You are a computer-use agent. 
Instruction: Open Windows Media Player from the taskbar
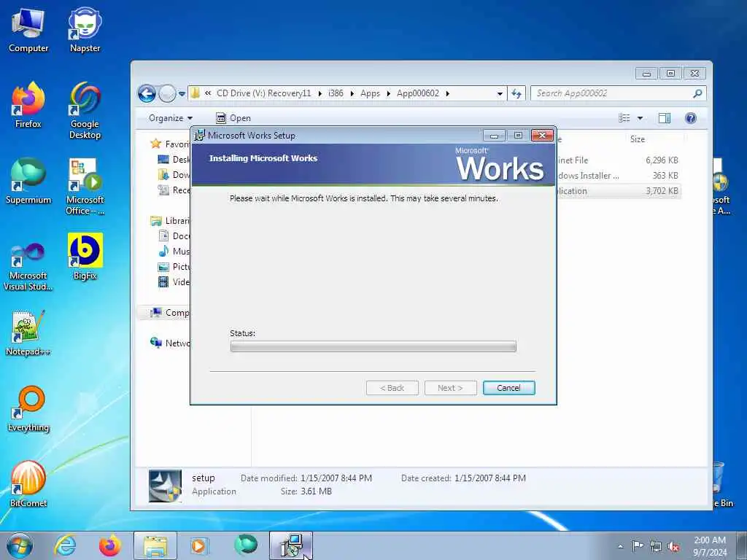pyautogui.click(x=198, y=545)
